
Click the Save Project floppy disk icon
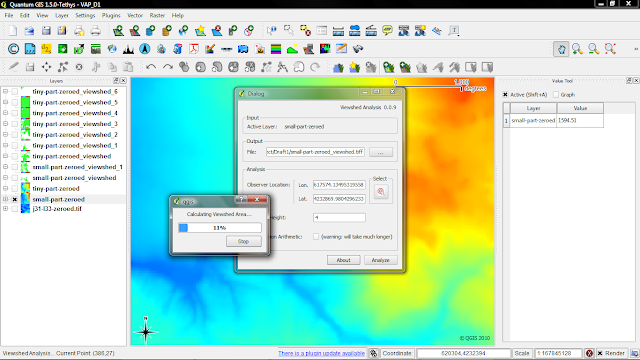(x=46, y=31)
